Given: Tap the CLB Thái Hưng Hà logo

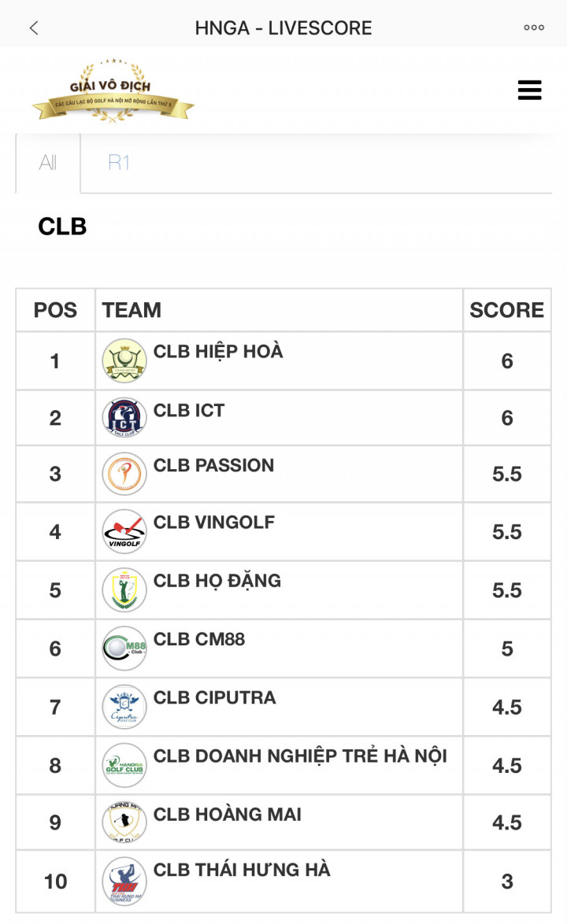Looking at the screenshot, I should [124, 881].
